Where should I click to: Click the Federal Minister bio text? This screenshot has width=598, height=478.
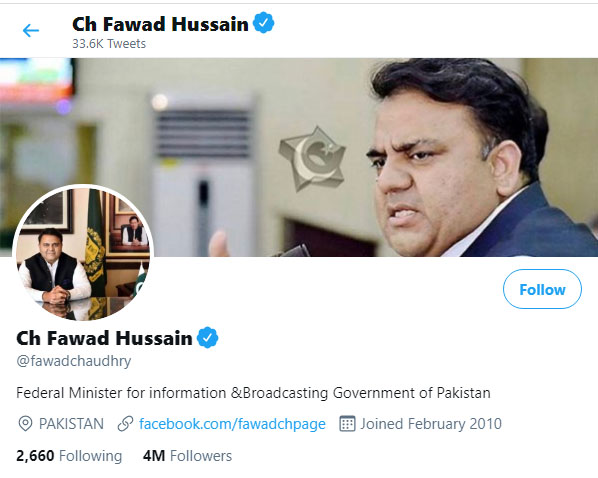click(x=253, y=393)
